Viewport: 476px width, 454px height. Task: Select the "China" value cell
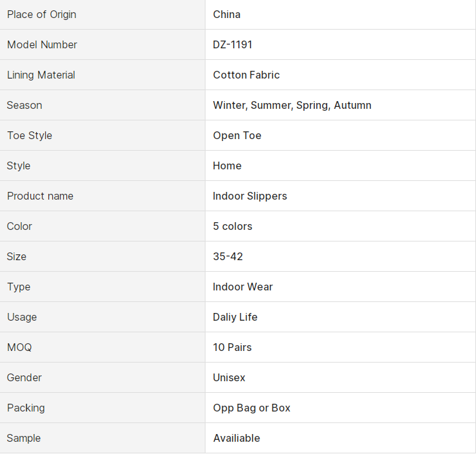(227, 14)
